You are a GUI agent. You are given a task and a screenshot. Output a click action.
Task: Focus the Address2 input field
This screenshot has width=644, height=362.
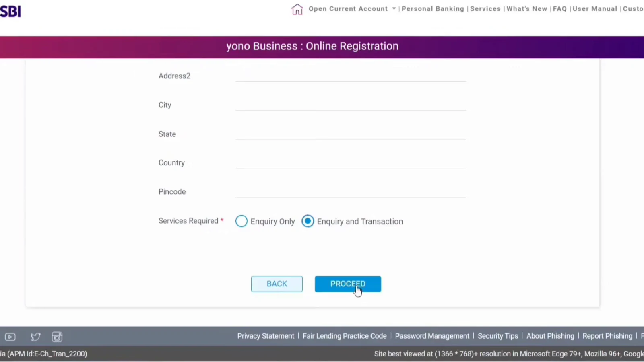(351, 75)
